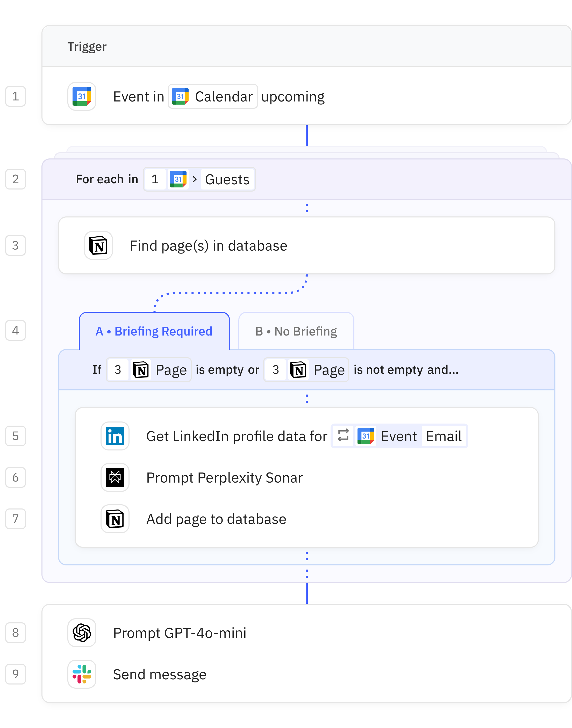The height and width of the screenshot is (728, 572).
Task: Open the Add page to database step
Action: click(306, 519)
